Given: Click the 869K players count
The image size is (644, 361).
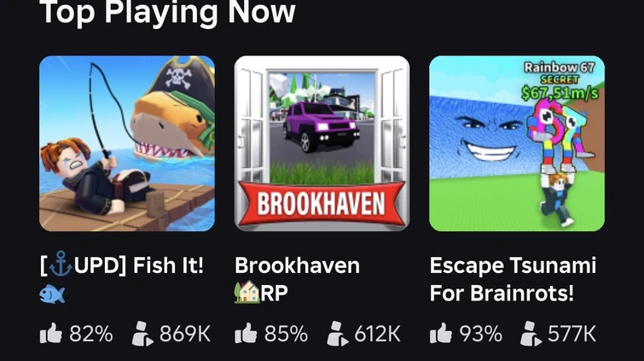Looking at the screenshot, I should 185,334.
